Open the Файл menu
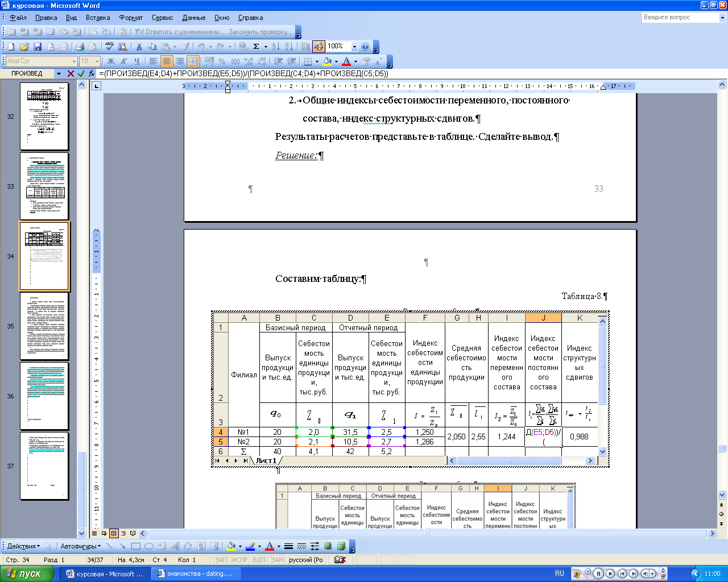The height and width of the screenshot is (582, 728). pos(18,18)
